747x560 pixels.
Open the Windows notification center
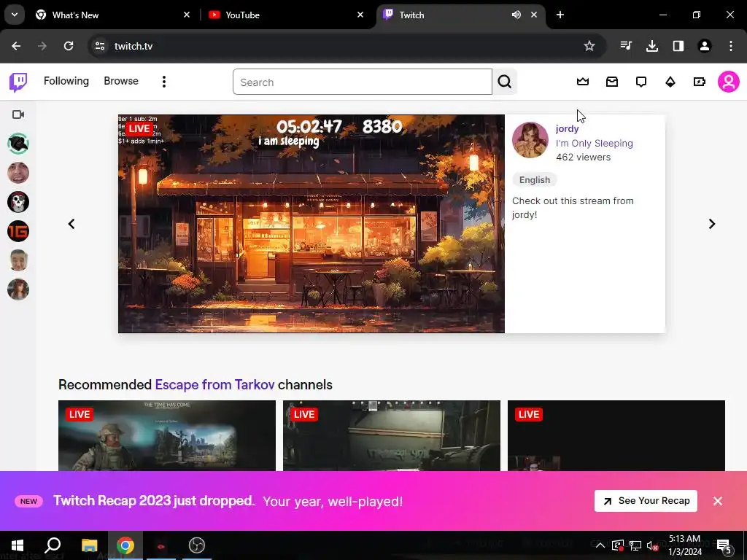click(x=724, y=545)
